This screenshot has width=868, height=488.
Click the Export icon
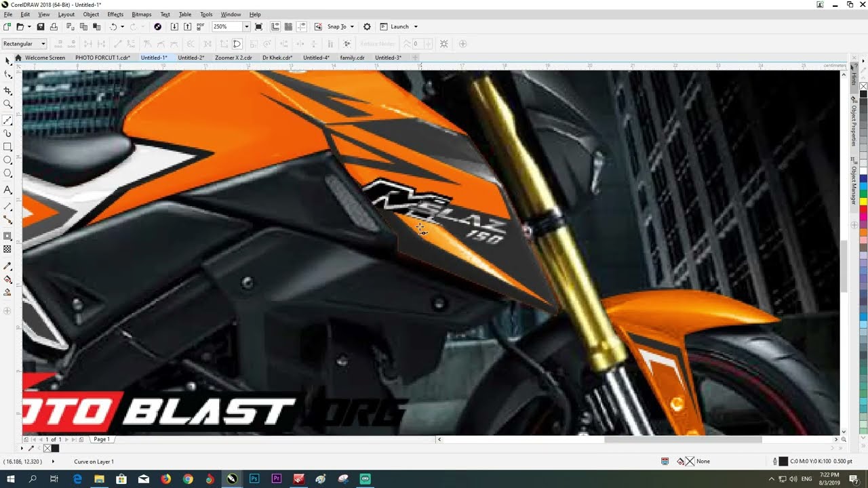click(x=187, y=26)
